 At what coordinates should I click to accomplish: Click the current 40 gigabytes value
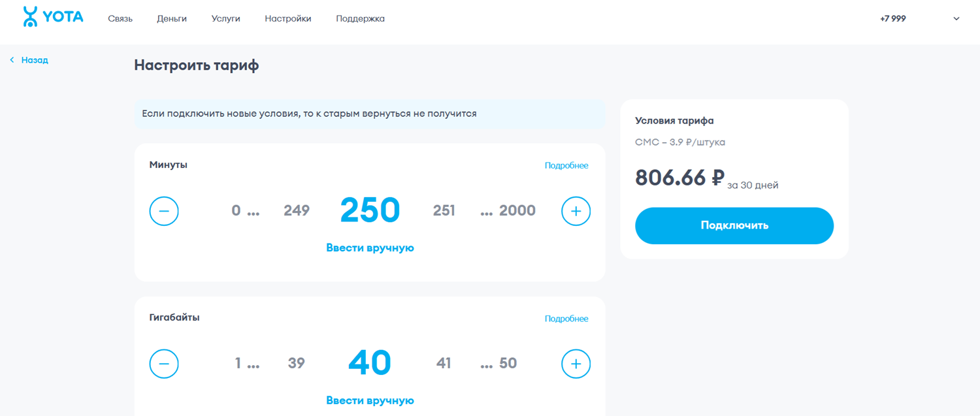point(370,363)
